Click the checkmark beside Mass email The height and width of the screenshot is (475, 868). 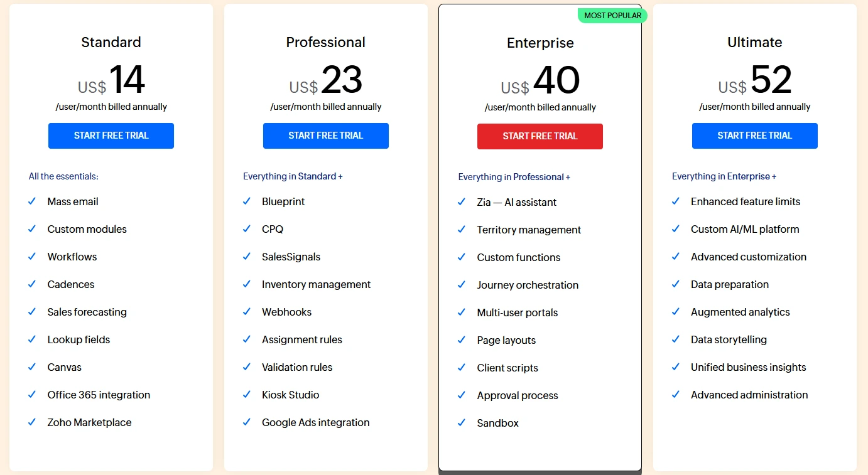(x=32, y=201)
